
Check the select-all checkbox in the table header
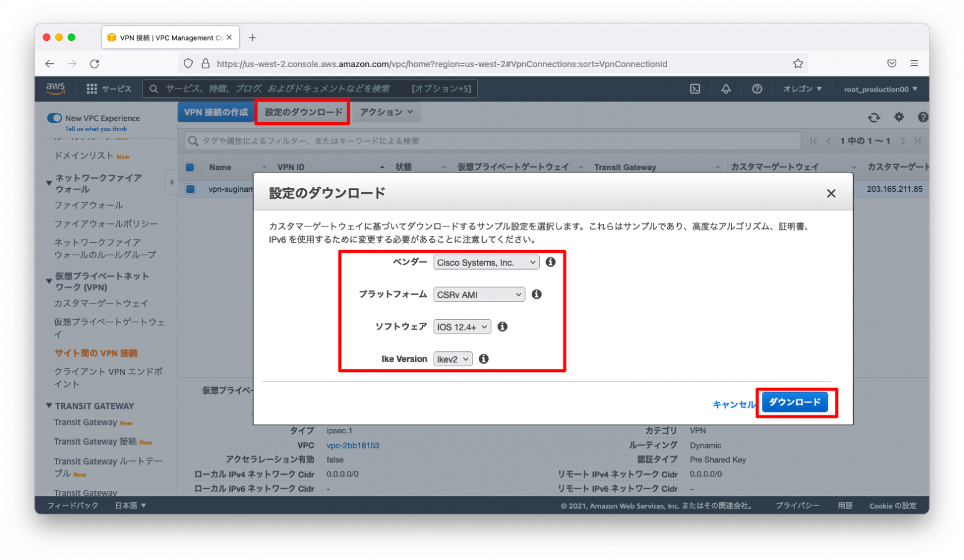click(190, 167)
